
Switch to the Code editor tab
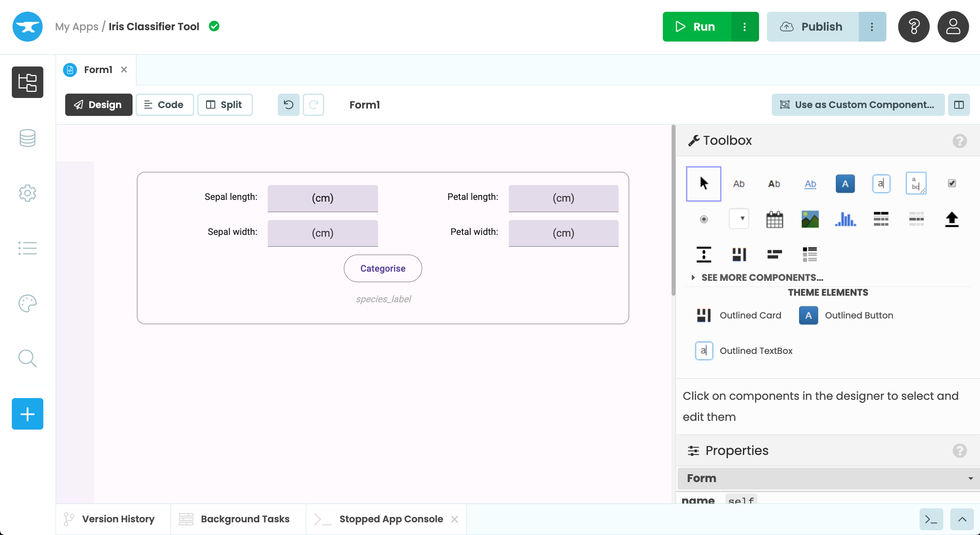pos(164,105)
